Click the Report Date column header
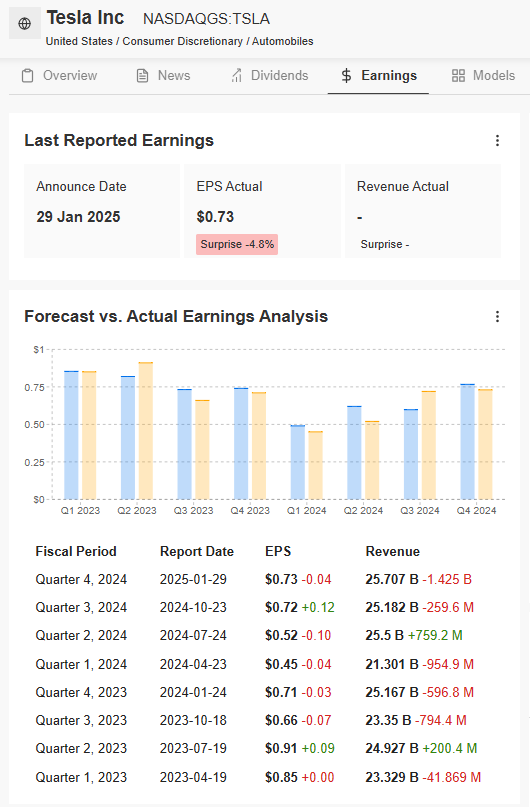This screenshot has width=530, height=807. [x=197, y=552]
